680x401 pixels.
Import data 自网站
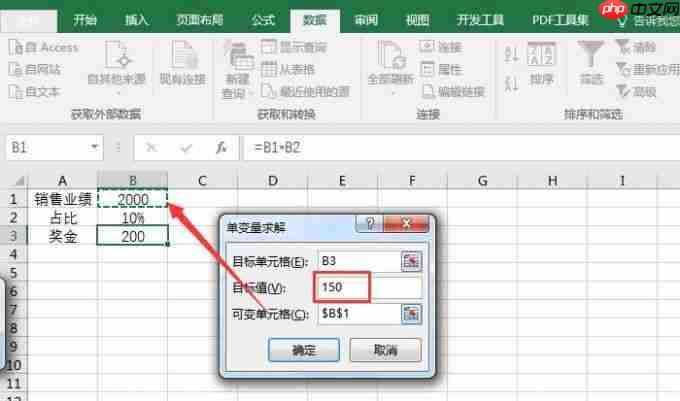(x=35, y=69)
